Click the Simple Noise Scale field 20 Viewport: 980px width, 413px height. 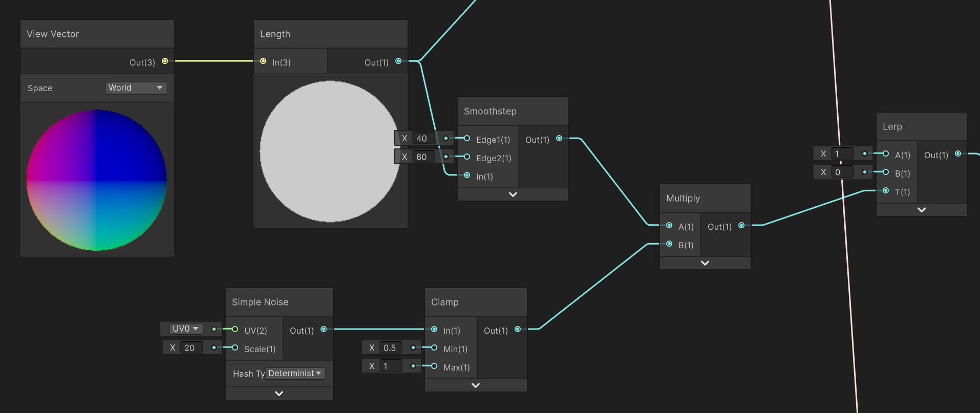tap(191, 348)
